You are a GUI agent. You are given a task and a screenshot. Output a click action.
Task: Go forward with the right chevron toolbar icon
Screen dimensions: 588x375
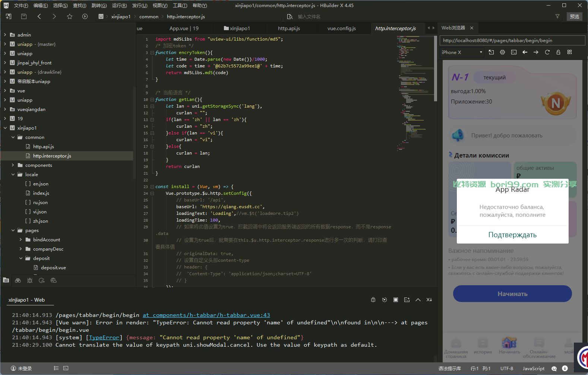pyautogui.click(x=54, y=16)
